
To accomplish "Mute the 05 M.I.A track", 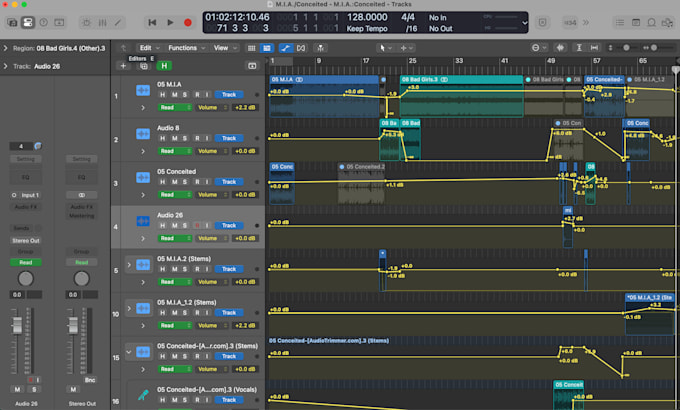I will (x=174, y=95).
